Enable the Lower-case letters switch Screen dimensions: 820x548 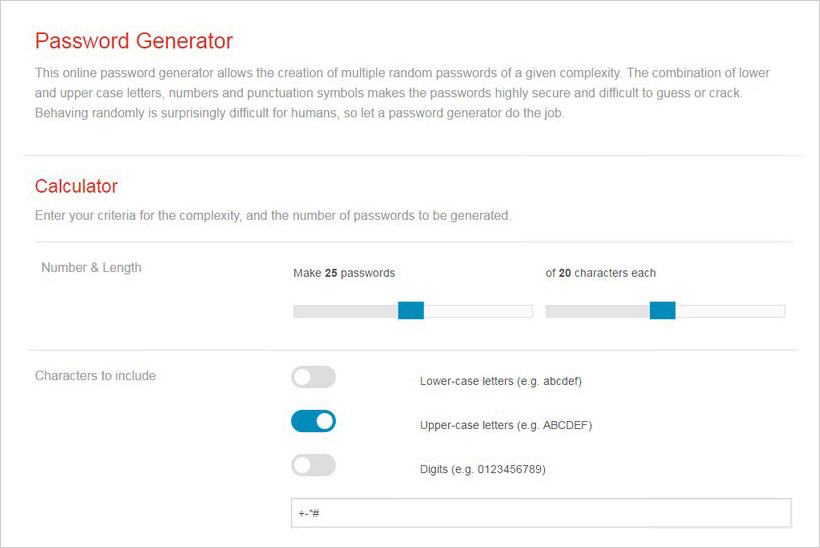click(313, 377)
